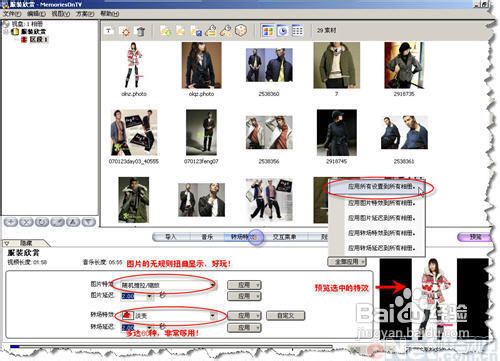The image size is (500, 361).
Task: Switch to the 交互菜单 tab
Action: point(284,237)
